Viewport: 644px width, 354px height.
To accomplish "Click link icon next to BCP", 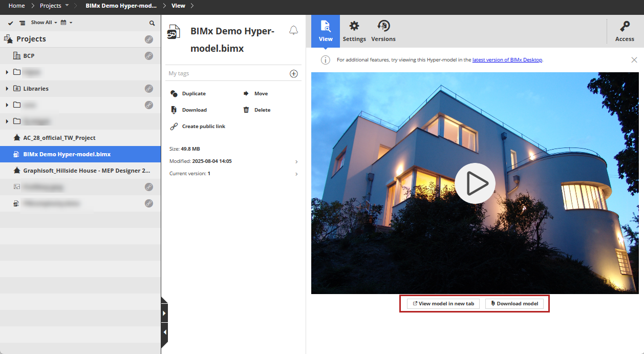I will [x=148, y=56].
